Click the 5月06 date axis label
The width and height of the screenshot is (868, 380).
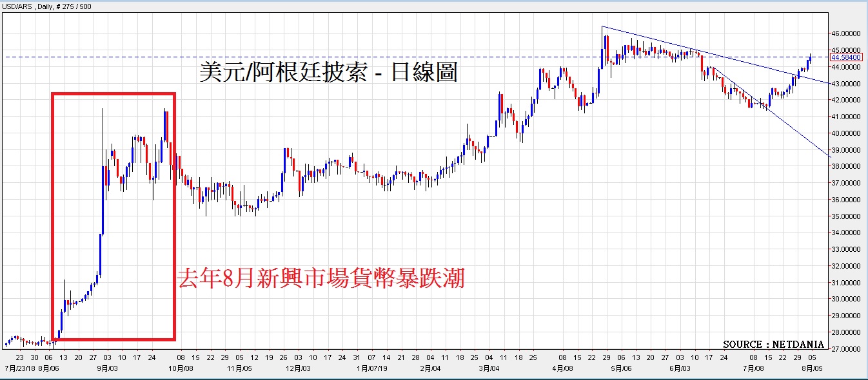[x=620, y=369]
